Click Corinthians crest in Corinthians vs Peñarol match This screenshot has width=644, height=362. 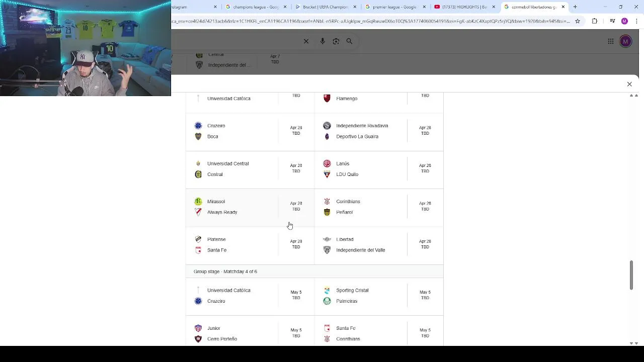click(327, 202)
